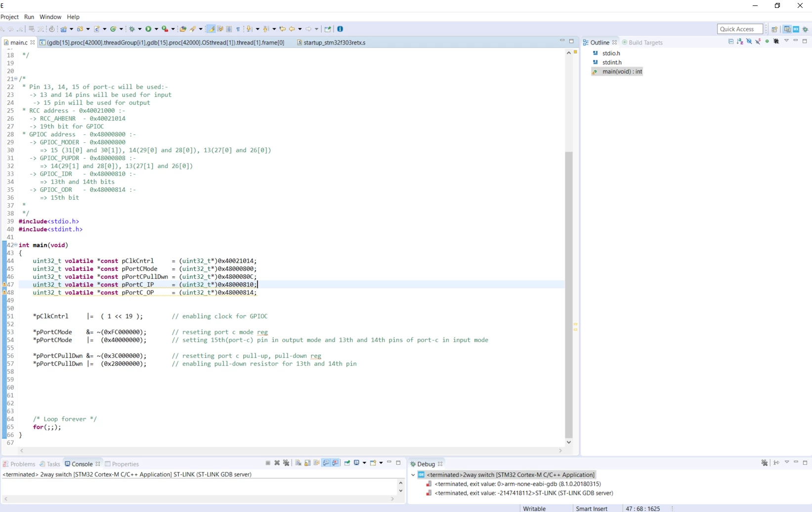Click the New C++ class icon
This screenshot has width=812, height=512.
pos(113,29)
